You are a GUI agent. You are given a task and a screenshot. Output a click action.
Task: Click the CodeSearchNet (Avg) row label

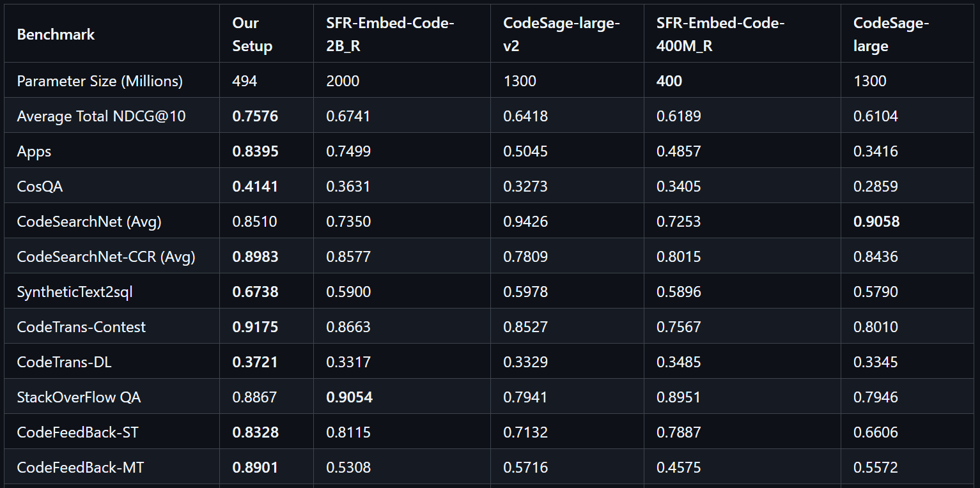[x=89, y=222]
